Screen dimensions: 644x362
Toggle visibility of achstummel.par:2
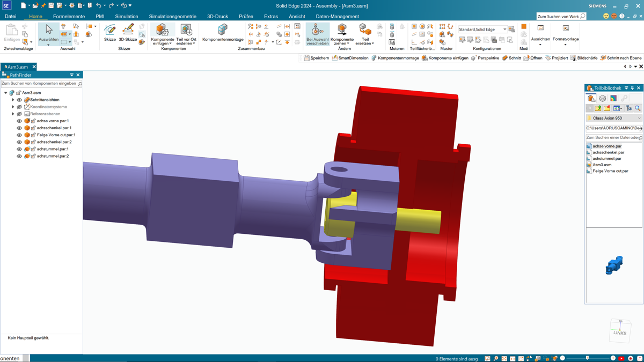pos(19,157)
